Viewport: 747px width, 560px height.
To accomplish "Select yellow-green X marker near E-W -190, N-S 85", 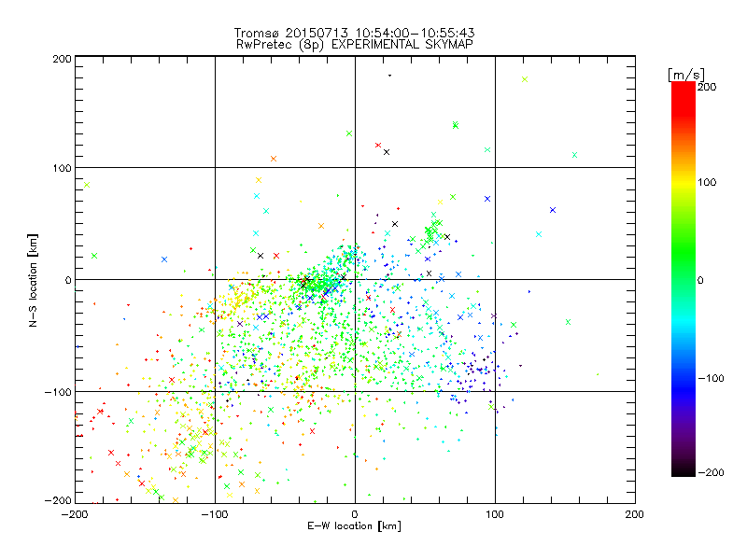I will pyautogui.click(x=87, y=185).
